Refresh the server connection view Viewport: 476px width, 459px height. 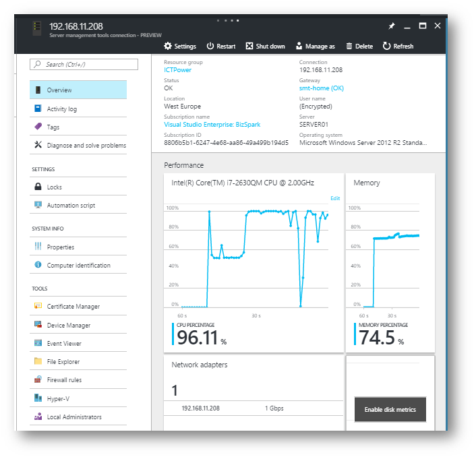click(386, 47)
